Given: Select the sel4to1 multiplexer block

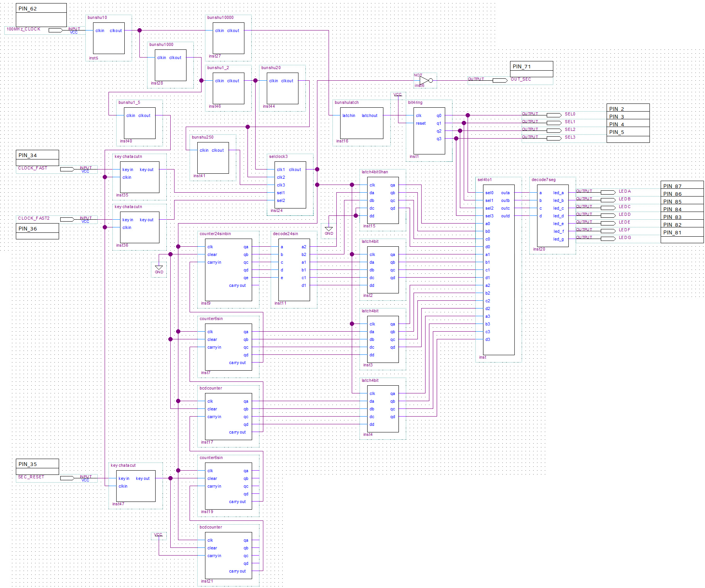Looking at the screenshot, I should [x=498, y=269].
